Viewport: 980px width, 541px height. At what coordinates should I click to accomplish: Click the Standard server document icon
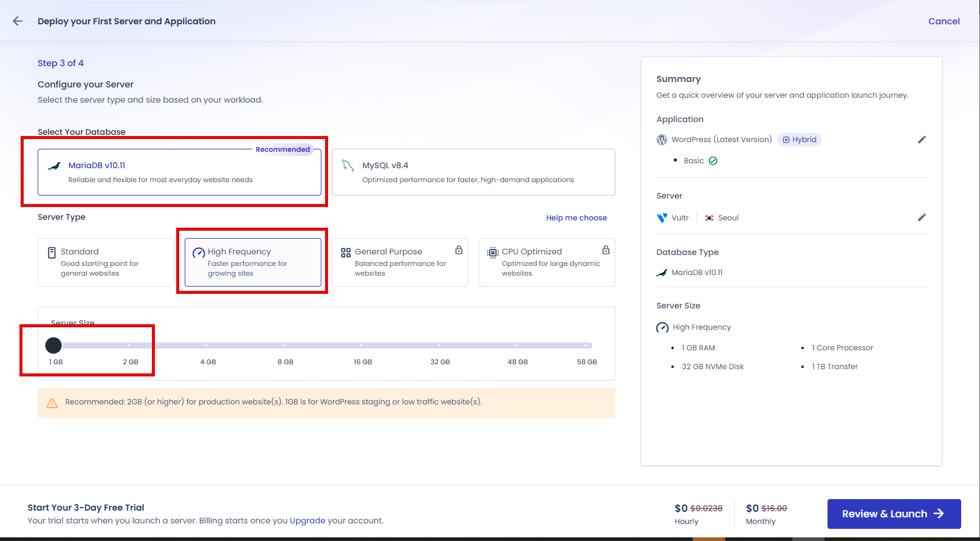pyautogui.click(x=52, y=253)
